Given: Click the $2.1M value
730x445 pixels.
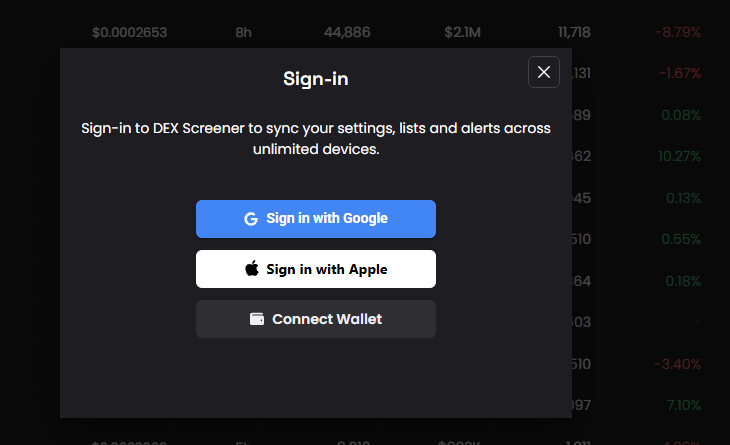Looking at the screenshot, I should point(462,33).
